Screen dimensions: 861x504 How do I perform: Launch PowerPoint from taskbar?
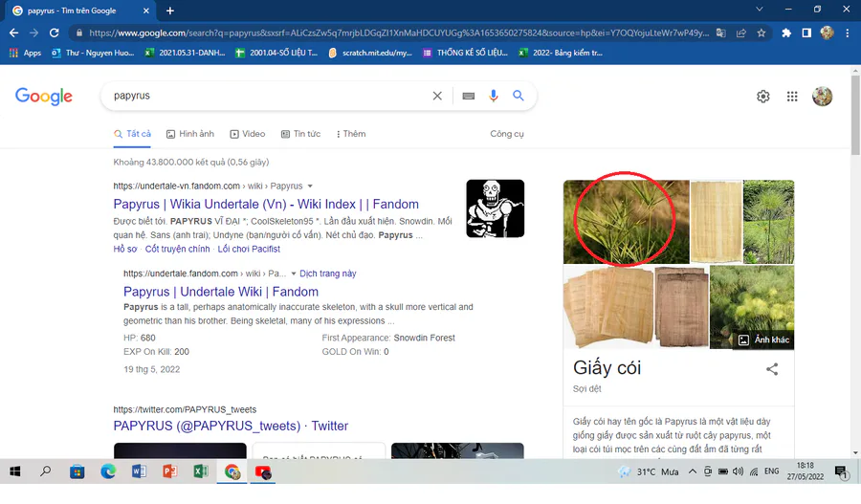[169, 471]
